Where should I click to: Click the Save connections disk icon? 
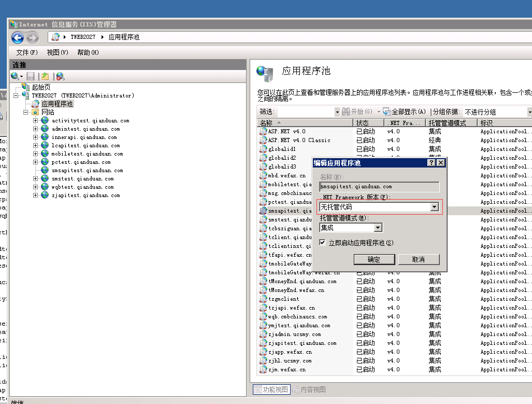tap(31, 76)
